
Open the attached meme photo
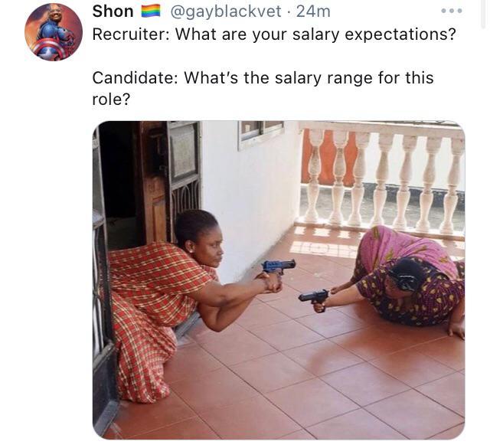(279, 280)
